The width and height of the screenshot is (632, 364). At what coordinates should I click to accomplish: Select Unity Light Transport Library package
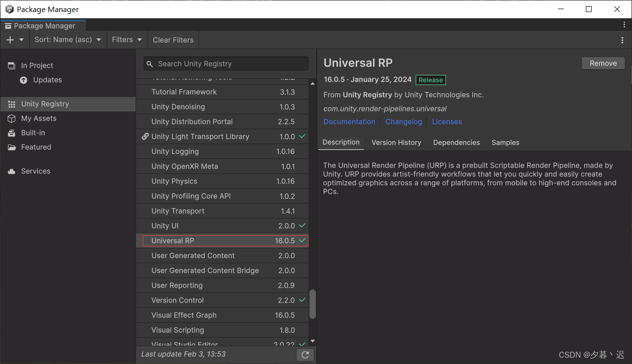click(222, 136)
